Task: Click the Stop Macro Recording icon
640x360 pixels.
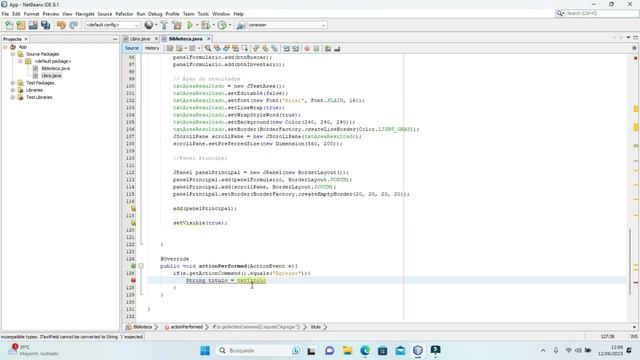Action: point(316,49)
